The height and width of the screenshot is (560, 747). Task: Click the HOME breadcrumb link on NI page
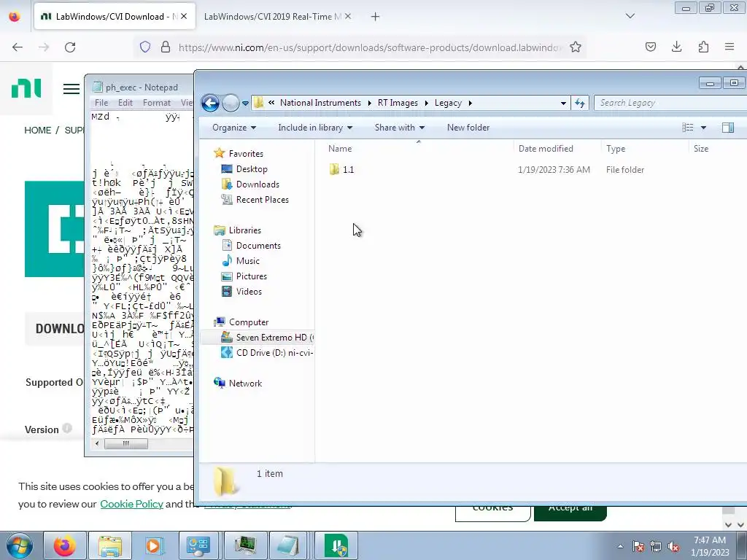point(38,130)
